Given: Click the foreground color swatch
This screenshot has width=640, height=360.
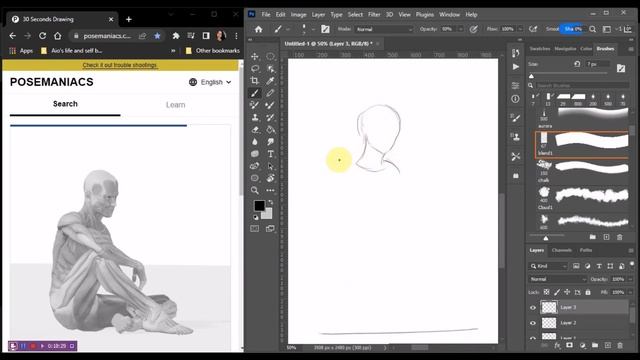Looking at the screenshot, I should coord(259,205).
